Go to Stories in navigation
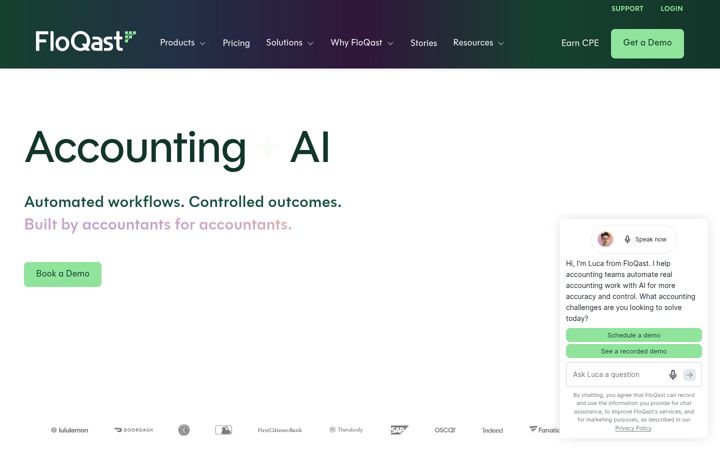Screen dimensions: 720x450 pos(423,43)
